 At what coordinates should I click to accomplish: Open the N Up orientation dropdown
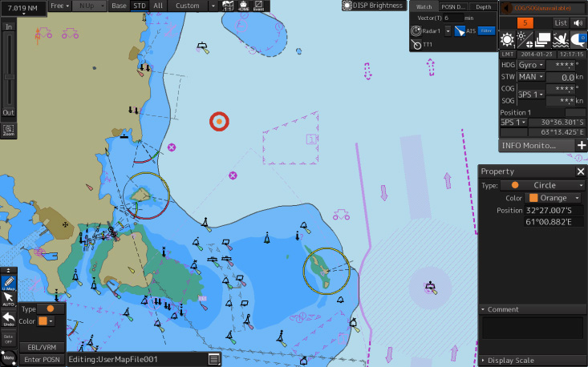pos(89,6)
